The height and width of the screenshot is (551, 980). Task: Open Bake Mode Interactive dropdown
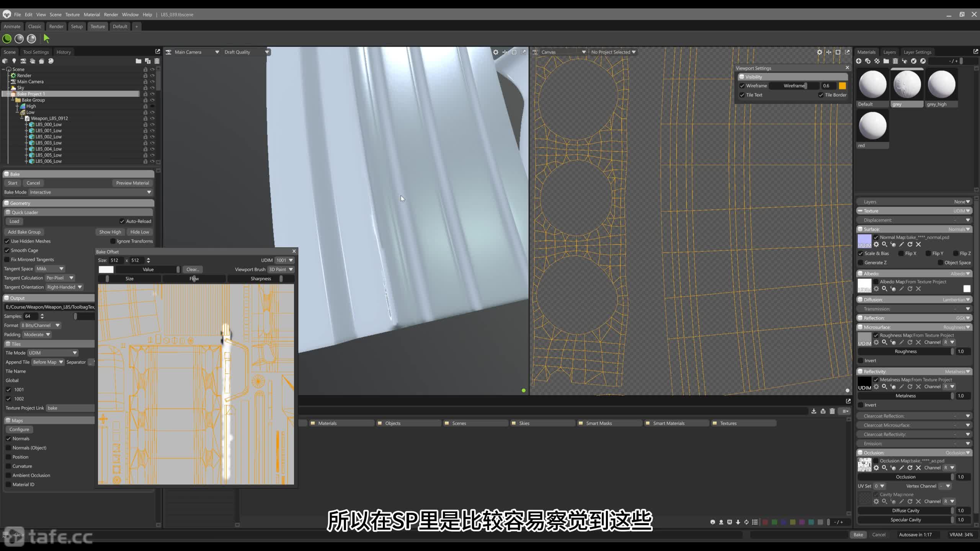point(91,192)
